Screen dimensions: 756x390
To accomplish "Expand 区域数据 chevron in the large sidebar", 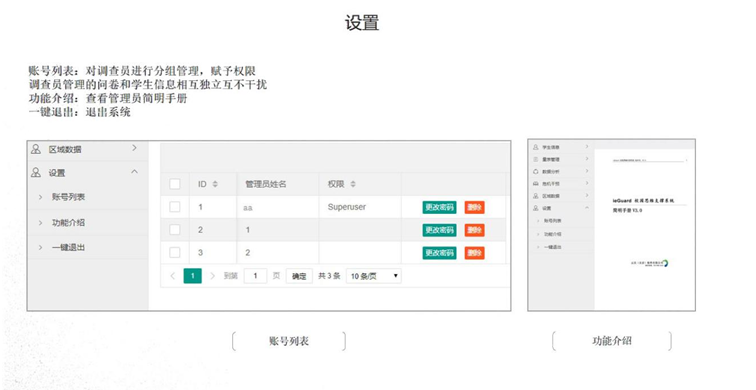I will point(135,148).
